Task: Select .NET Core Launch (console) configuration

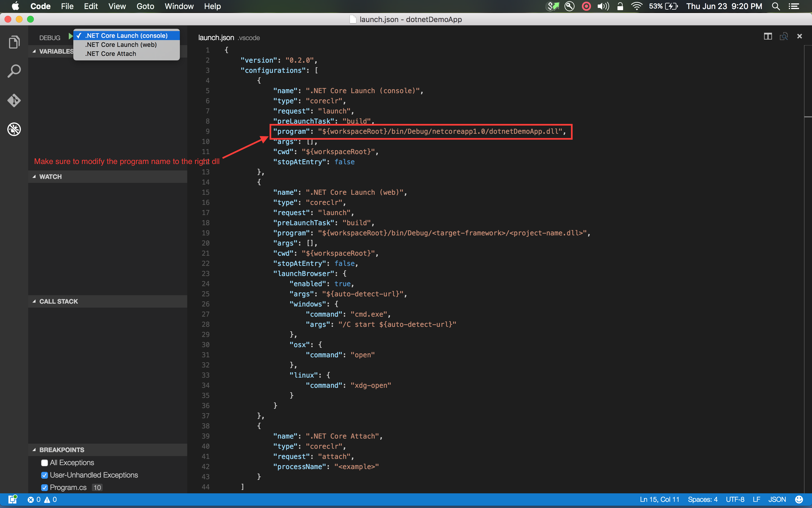Action: (127, 36)
